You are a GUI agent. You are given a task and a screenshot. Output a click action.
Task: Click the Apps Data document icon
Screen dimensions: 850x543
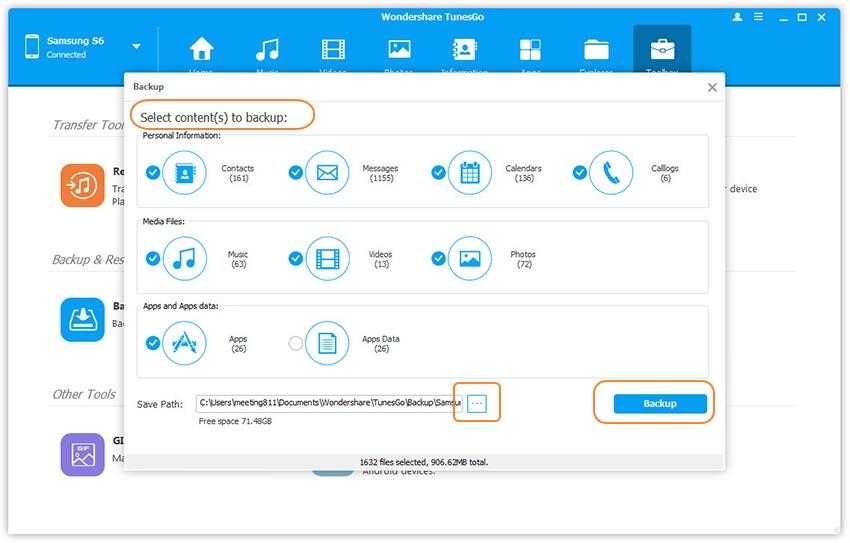point(327,343)
